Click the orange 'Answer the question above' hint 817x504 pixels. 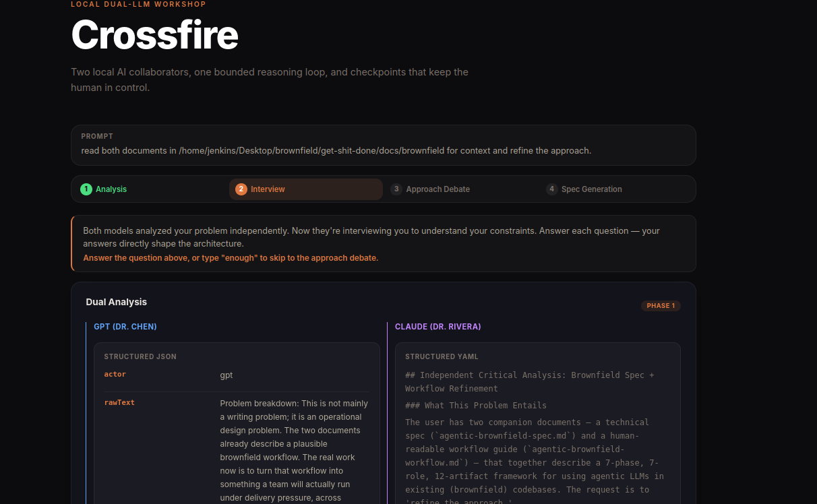[x=231, y=258]
